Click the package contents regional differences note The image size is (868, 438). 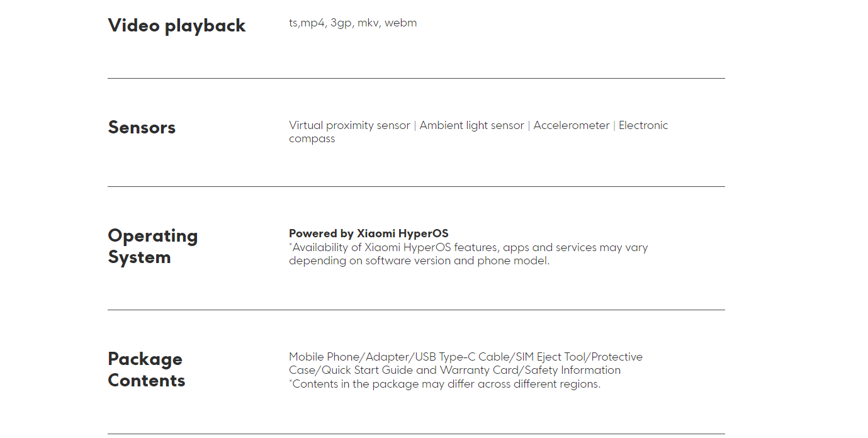[x=445, y=384]
